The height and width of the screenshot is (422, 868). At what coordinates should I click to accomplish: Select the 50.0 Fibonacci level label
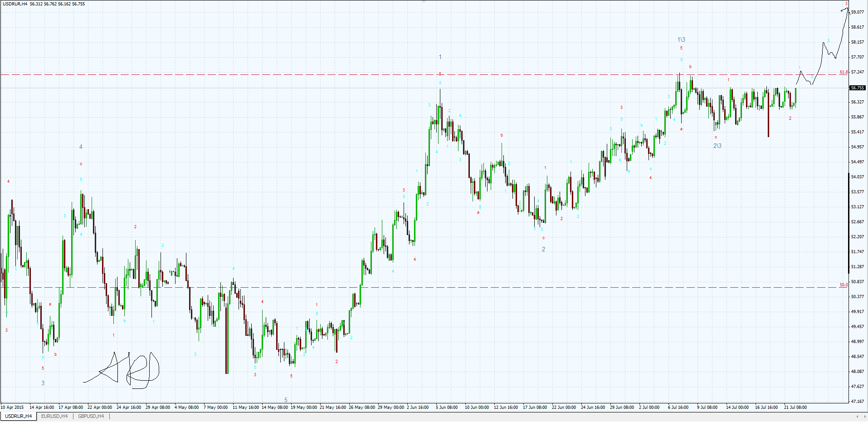pyautogui.click(x=844, y=285)
